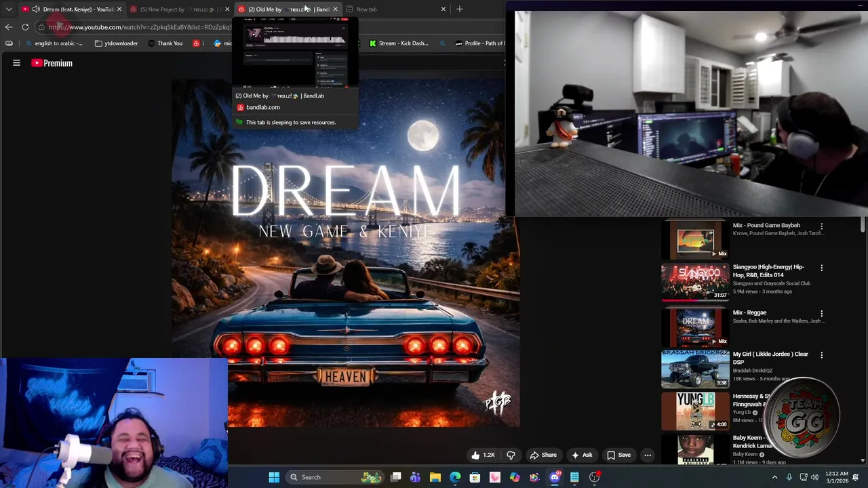
Task: Open options for My Girl Clear DSP
Action: (x=821, y=355)
